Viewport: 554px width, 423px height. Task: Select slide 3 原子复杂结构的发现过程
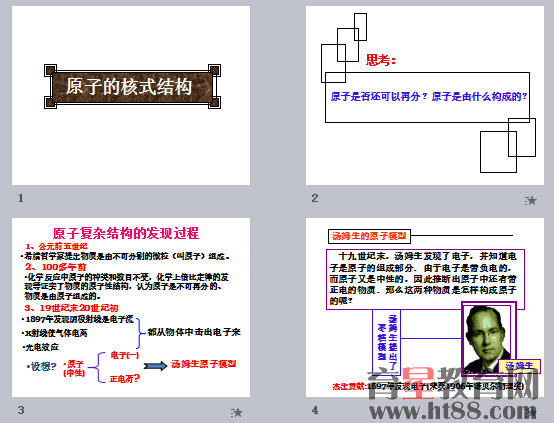131,307
